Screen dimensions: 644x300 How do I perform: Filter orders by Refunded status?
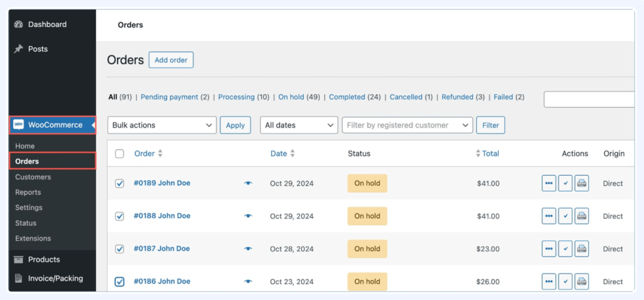pos(458,97)
